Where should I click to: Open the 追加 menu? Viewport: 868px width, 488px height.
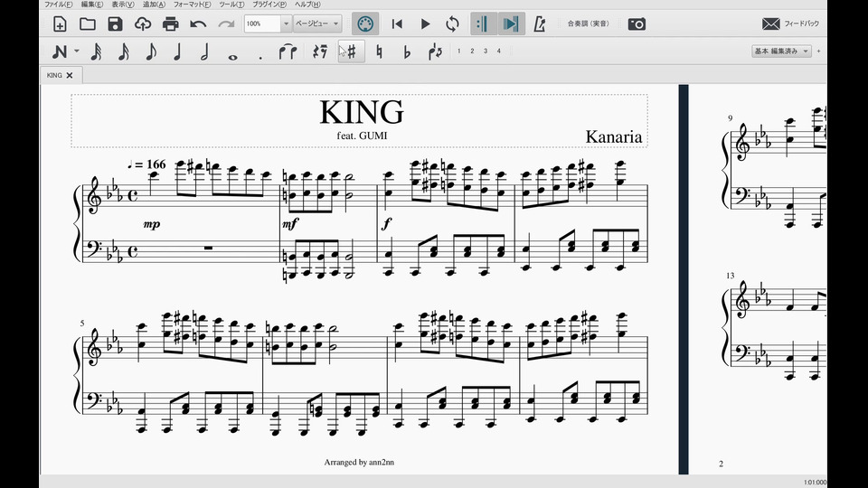pyautogui.click(x=154, y=5)
